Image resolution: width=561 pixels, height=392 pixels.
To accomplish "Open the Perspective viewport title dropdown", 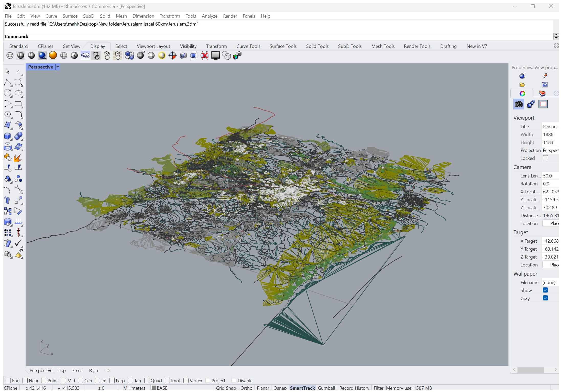I will click(57, 67).
